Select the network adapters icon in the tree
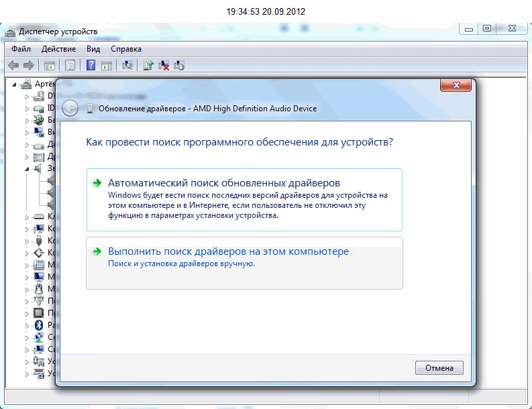Viewport: 532px width, 409px height. pyautogui.click(x=39, y=337)
